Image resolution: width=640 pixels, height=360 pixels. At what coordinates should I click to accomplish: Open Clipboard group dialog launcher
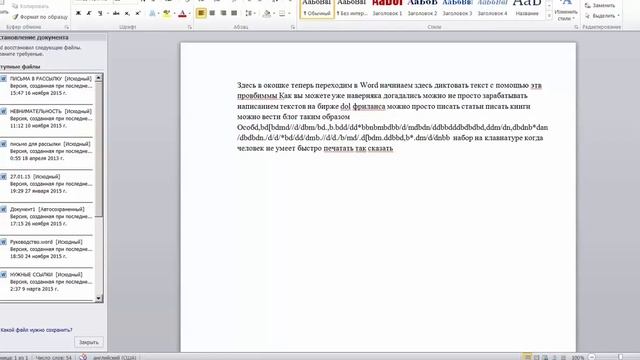[67, 27]
